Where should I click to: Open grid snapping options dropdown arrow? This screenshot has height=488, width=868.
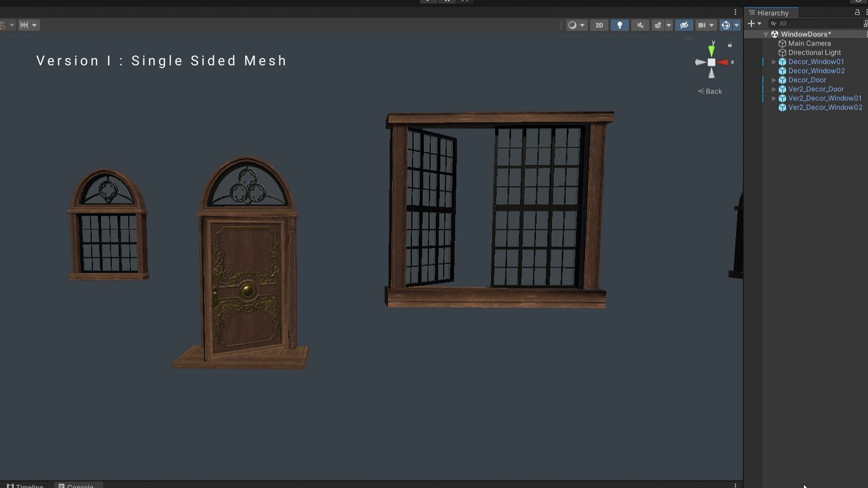tap(12, 25)
